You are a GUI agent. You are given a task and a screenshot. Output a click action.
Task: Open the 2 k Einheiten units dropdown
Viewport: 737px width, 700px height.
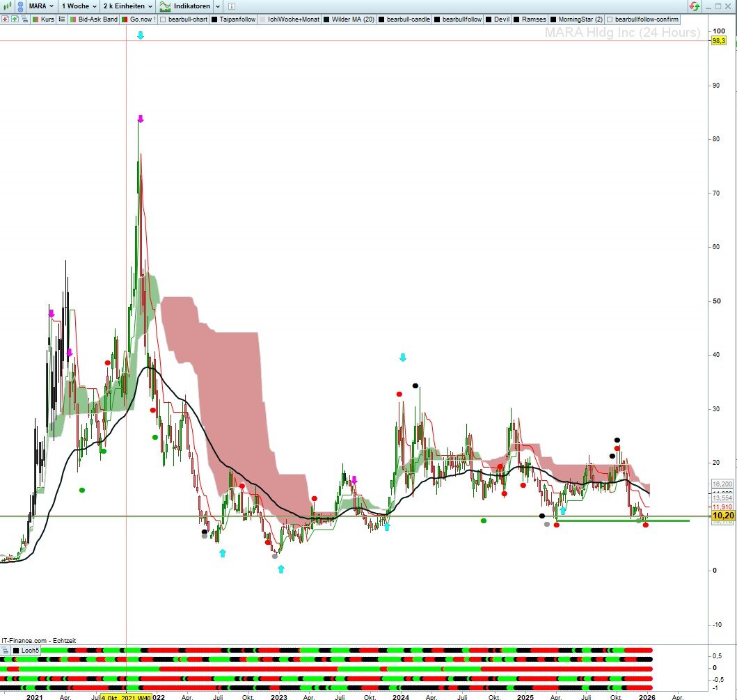[127, 6]
